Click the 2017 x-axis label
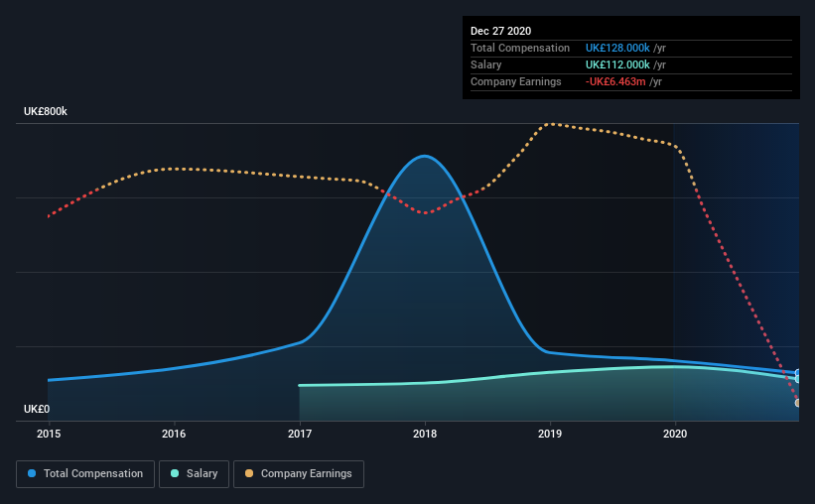The width and height of the screenshot is (815, 504). click(x=300, y=434)
